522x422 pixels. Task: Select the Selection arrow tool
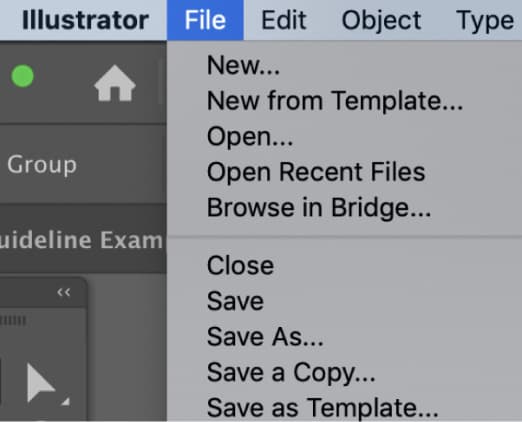[x=41, y=383]
